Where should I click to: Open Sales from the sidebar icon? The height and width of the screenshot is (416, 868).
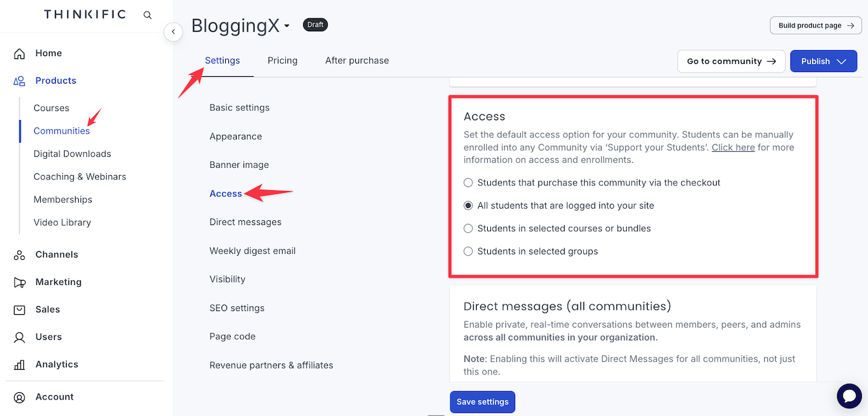tap(19, 309)
